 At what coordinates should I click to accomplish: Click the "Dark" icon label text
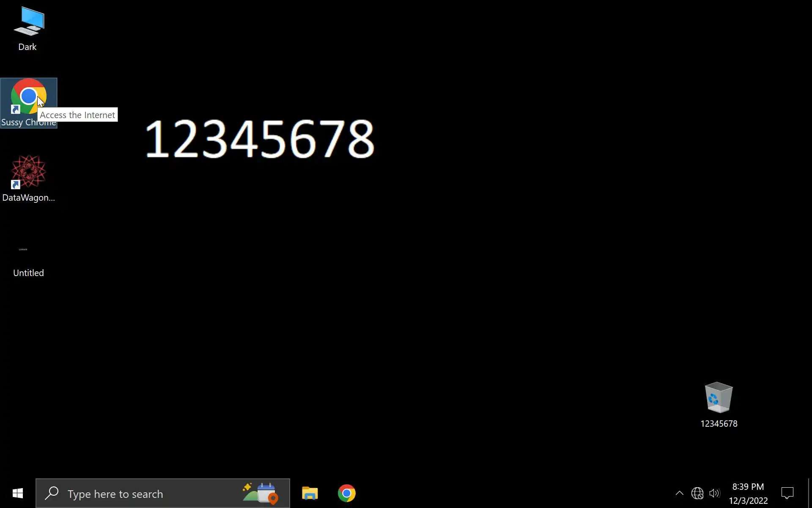(27, 47)
